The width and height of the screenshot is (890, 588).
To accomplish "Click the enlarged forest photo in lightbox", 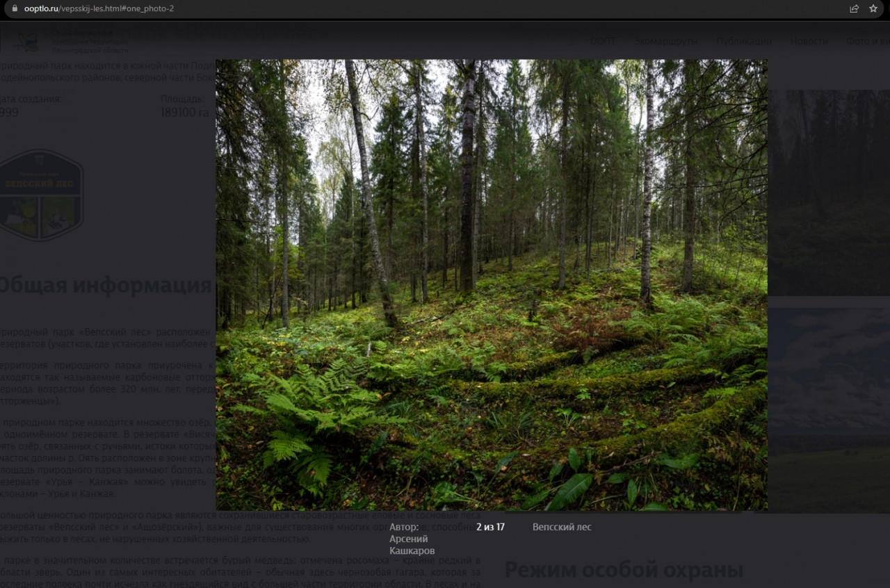I will click(x=492, y=285).
